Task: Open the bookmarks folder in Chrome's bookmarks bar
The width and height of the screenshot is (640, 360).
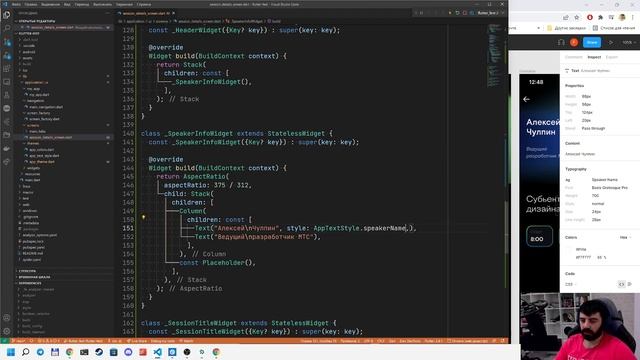Action: 566,28
